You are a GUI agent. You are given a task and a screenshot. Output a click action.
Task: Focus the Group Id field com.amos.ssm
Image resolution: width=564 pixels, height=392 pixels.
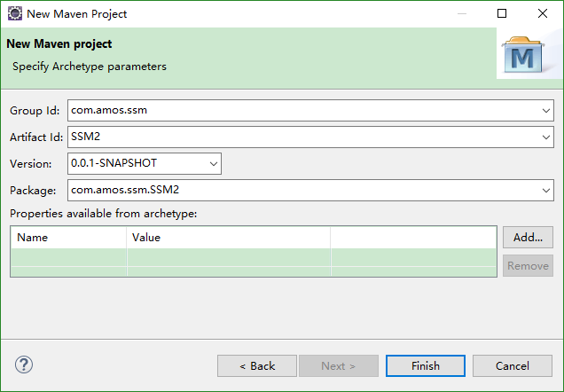click(x=310, y=110)
